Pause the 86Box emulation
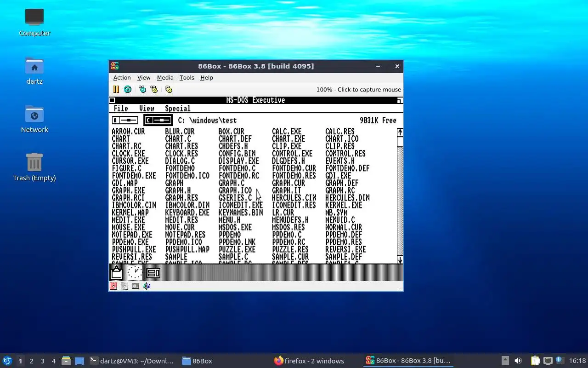Viewport: 588px width, 368px height. point(116,89)
